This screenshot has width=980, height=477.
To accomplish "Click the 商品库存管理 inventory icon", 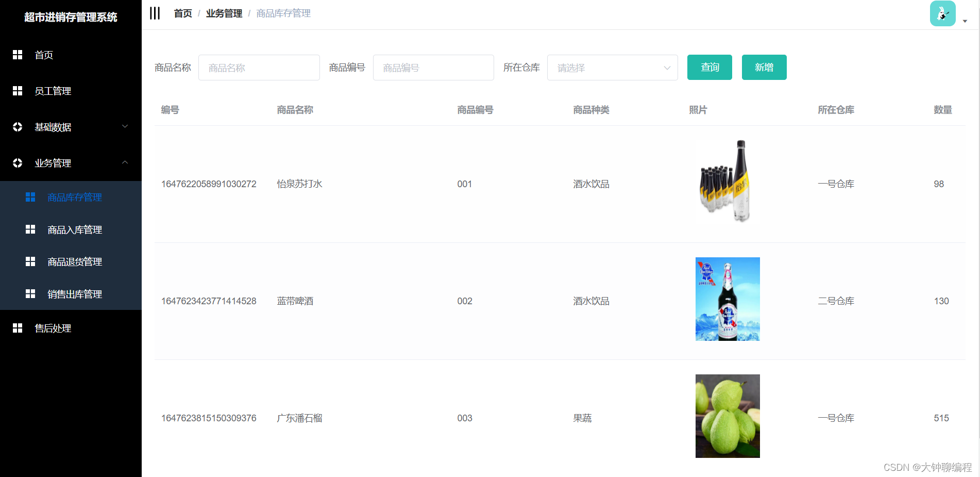I will click(30, 197).
